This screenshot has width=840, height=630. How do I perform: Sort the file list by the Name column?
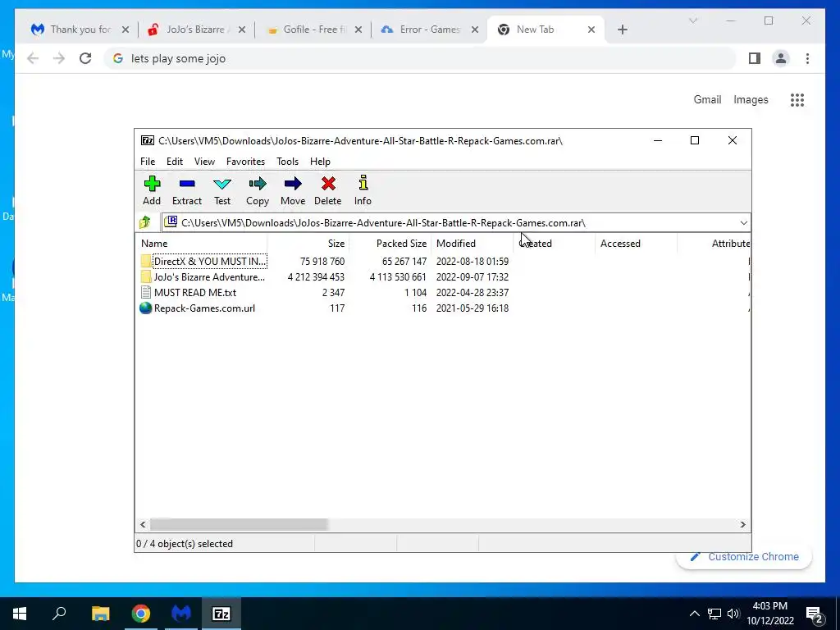pyautogui.click(x=201, y=243)
